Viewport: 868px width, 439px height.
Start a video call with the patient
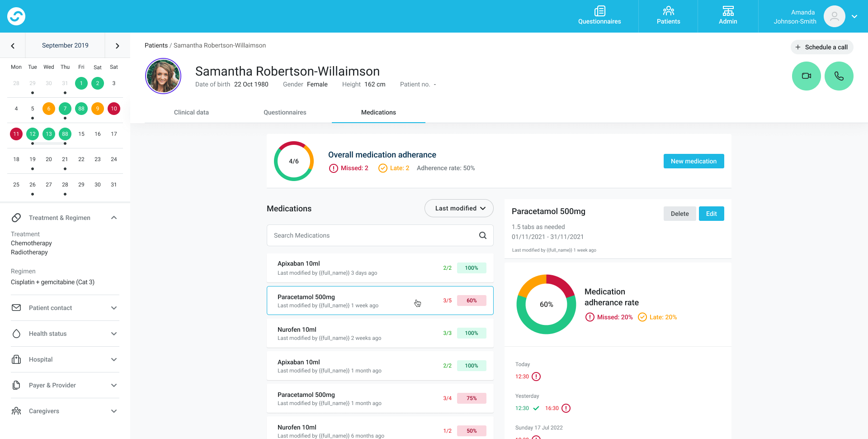[x=807, y=76]
